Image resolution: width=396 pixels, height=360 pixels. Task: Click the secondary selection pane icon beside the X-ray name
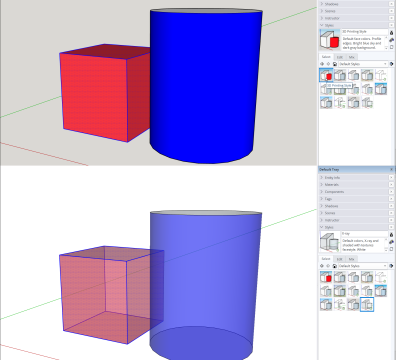[392, 249]
